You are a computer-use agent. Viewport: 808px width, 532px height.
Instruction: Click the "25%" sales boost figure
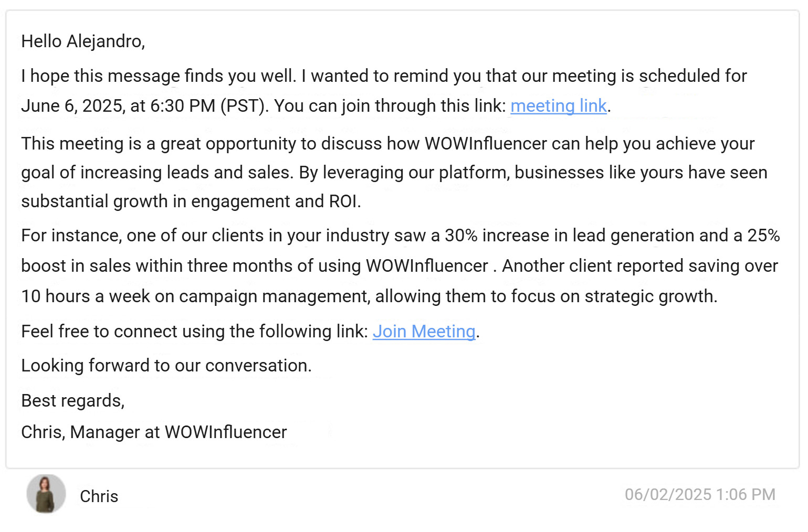[763, 236]
